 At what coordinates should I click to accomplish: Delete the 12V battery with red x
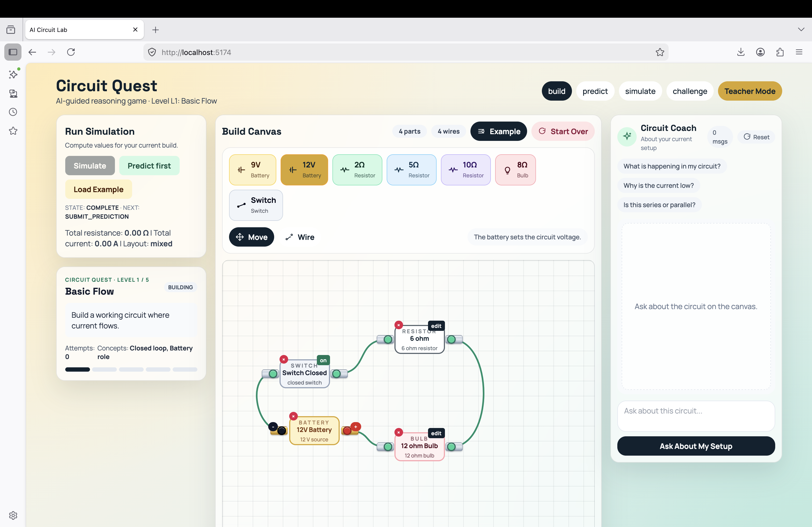click(293, 416)
